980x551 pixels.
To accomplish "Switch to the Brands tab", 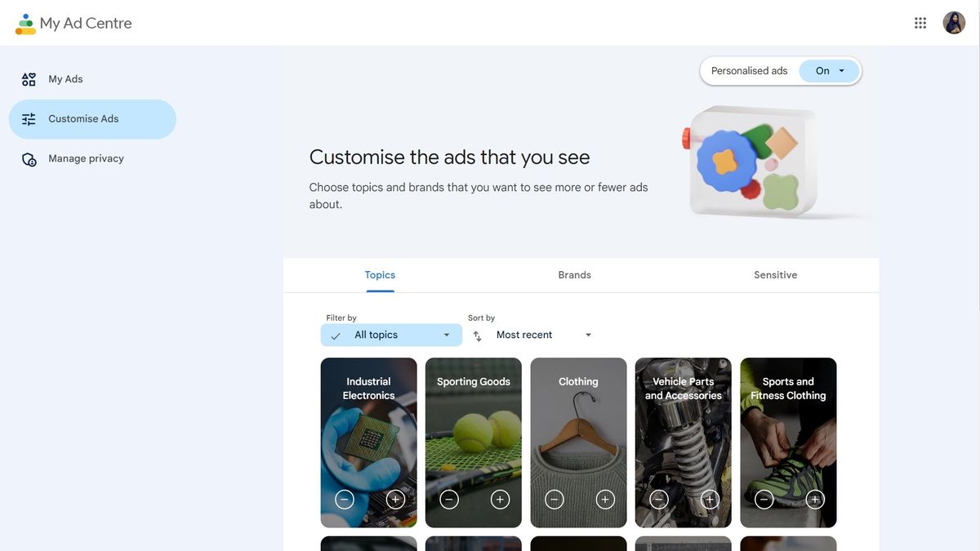I will pos(574,275).
